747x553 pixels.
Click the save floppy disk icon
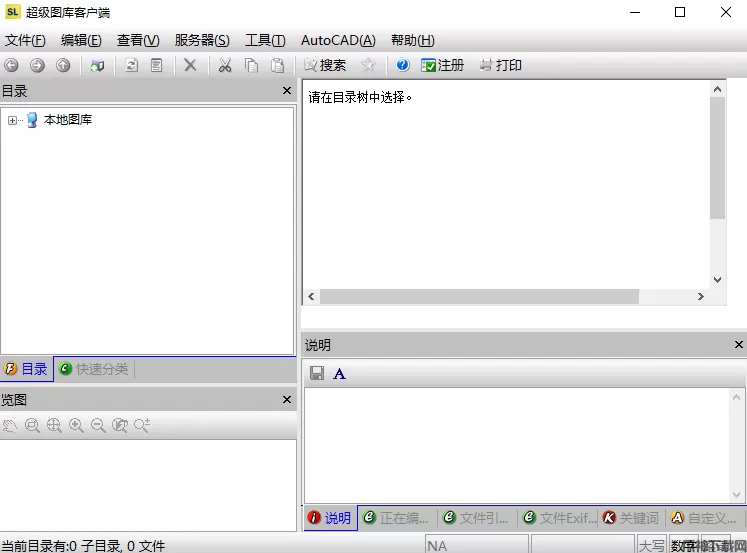(x=317, y=373)
